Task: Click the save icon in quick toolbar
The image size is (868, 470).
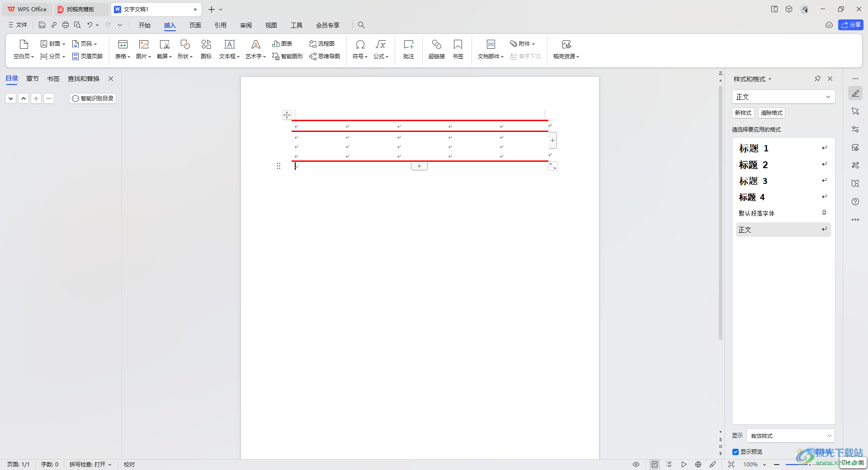Action: tap(42, 25)
